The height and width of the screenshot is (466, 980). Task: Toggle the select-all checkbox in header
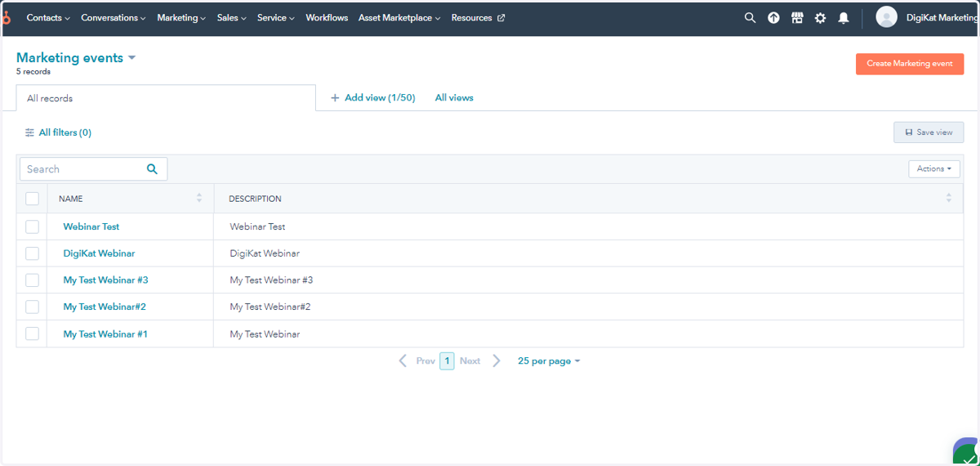pyautogui.click(x=32, y=199)
